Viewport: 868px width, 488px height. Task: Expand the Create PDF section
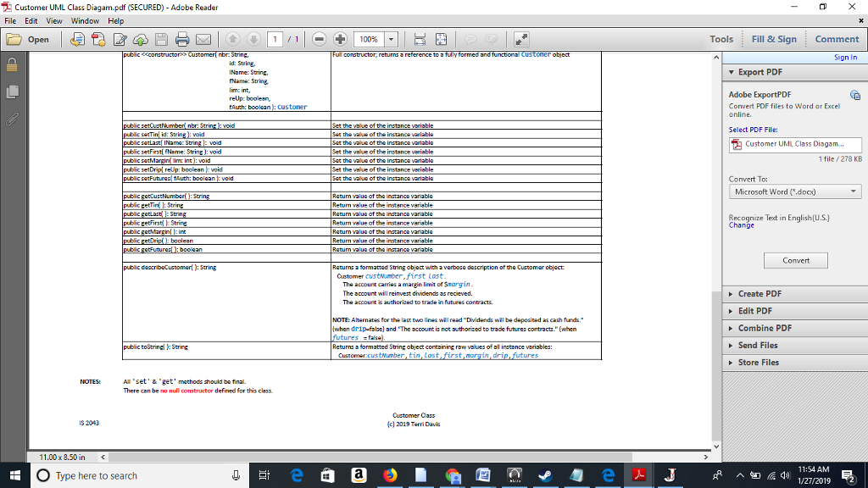pyautogui.click(x=795, y=294)
